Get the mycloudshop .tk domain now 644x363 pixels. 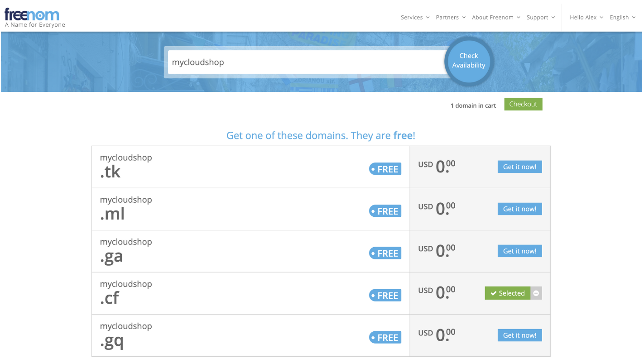tap(519, 167)
